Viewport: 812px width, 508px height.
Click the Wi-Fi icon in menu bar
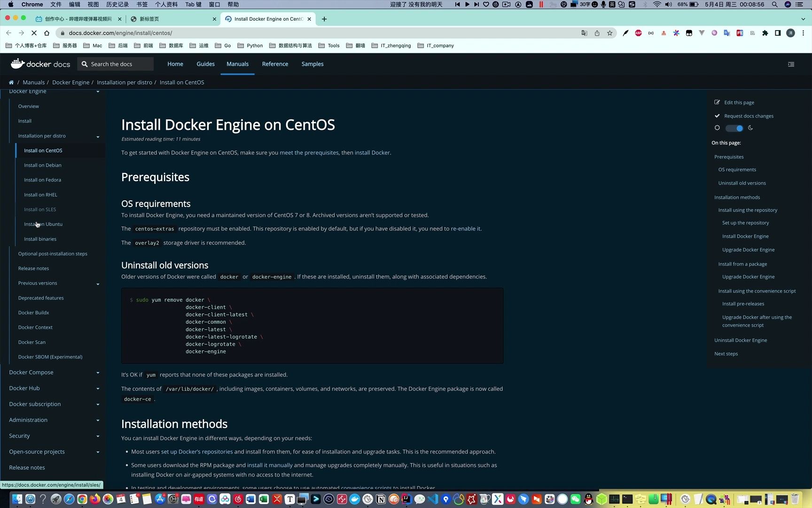click(x=657, y=4)
